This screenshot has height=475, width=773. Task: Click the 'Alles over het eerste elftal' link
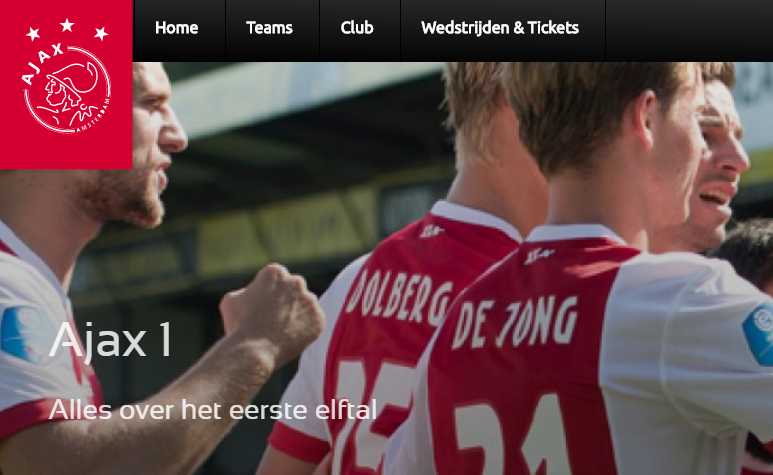213,410
